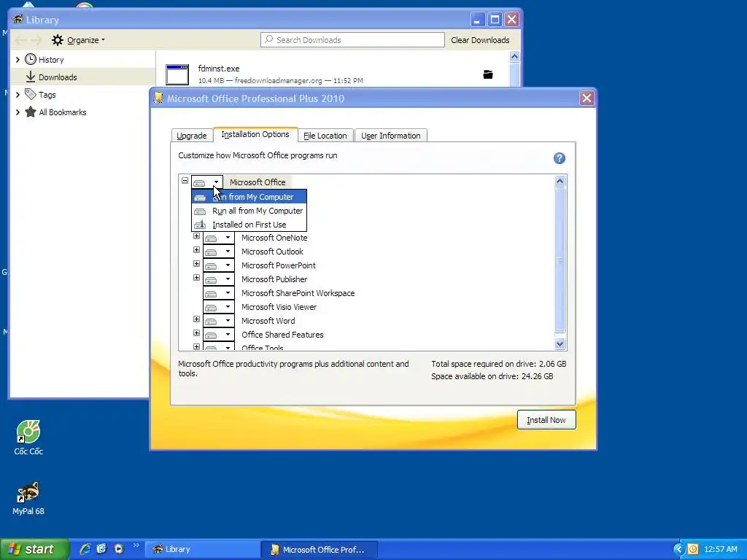
Task: Click the Start button
Action: [35, 549]
